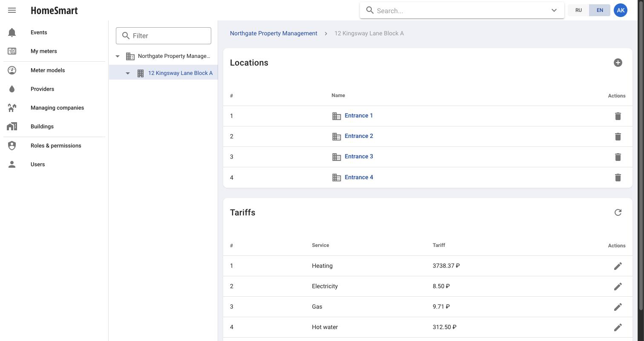644x341 pixels.
Task: Switch language to RU
Action: coord(578,10)
